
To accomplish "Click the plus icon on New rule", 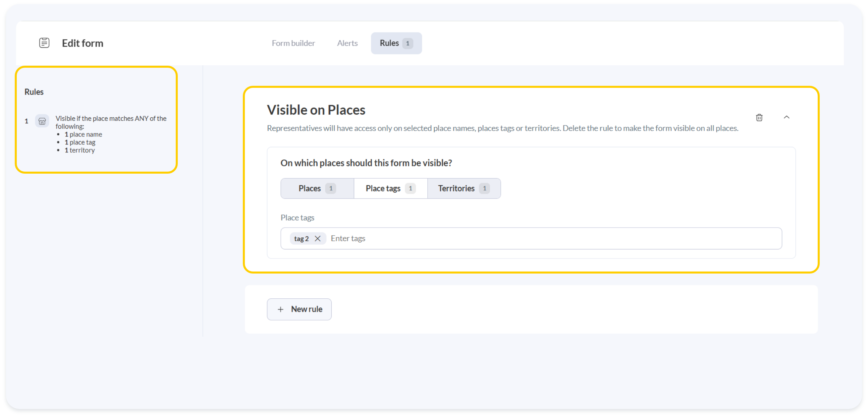I will point(280,309).
